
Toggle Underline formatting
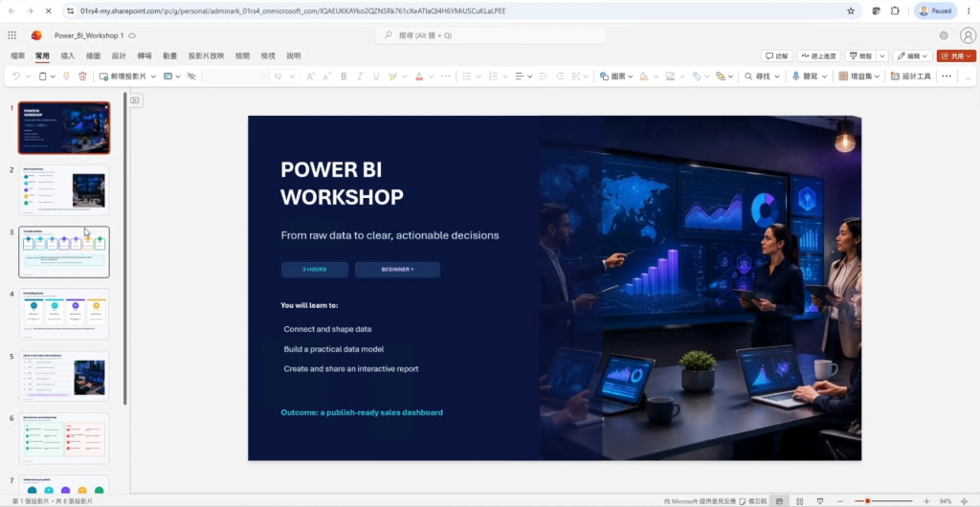pos(375,77)
